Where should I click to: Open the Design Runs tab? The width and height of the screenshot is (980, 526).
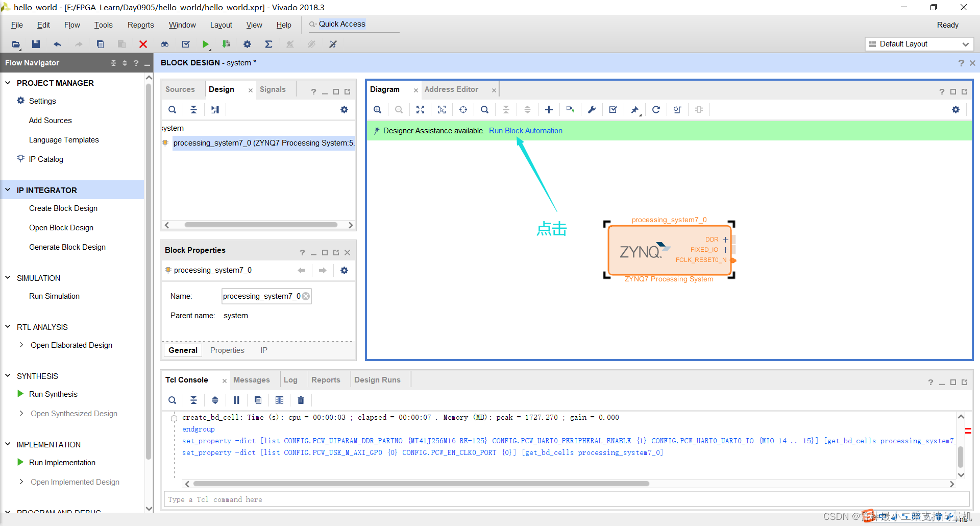(x=377, y=380)
